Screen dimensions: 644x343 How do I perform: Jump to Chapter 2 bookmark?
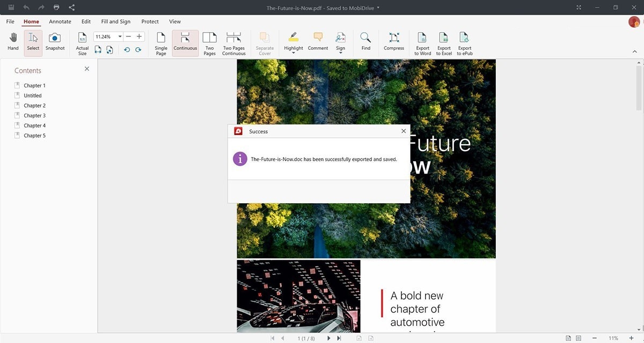click(34, 106)
